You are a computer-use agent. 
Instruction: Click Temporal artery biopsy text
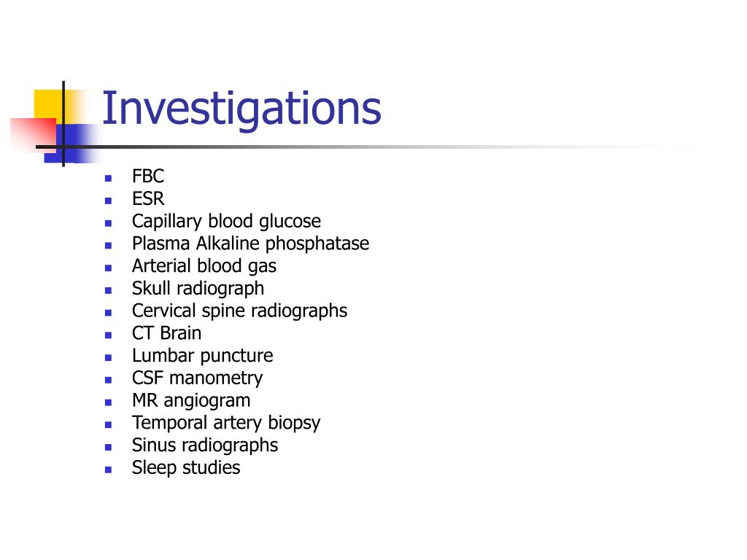[x=226, y=423]
